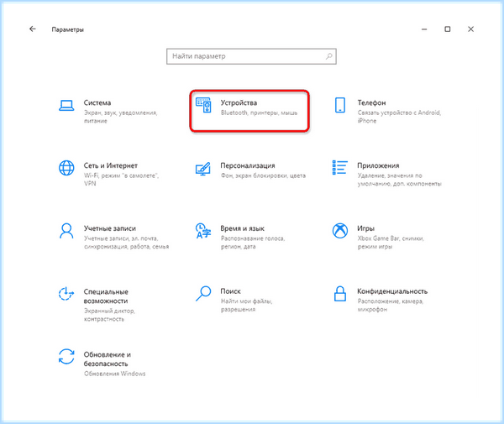Open the 'Устройства' settings heading
The width and height of the screenshot is (504, 424).
pyautogui.click(x=239, y=102)
